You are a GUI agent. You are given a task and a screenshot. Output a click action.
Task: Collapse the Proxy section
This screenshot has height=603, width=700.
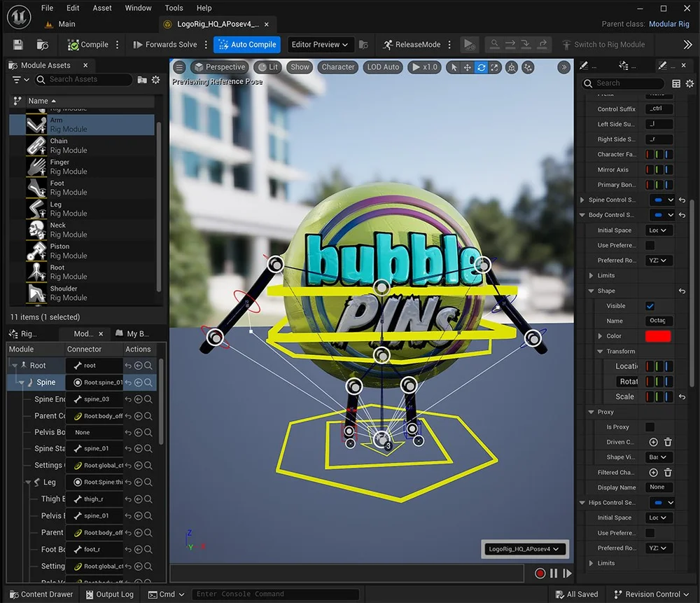tap(591, 412)
